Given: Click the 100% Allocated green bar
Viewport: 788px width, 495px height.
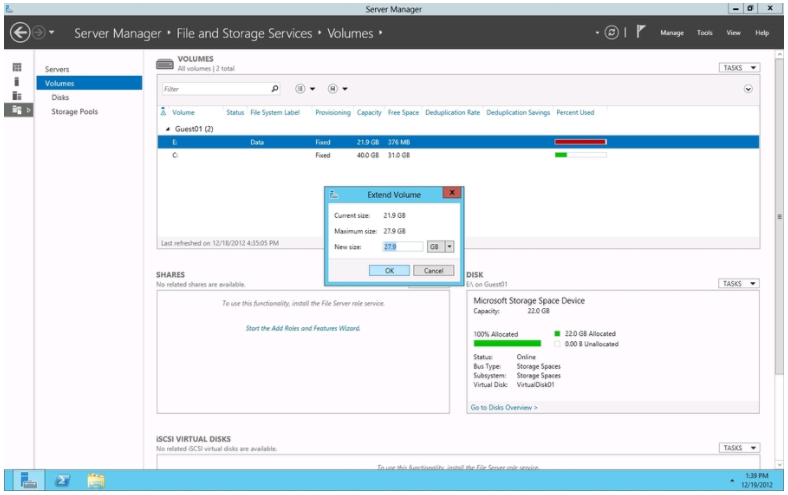Looking at the screenshot, I should coord(507,344).
